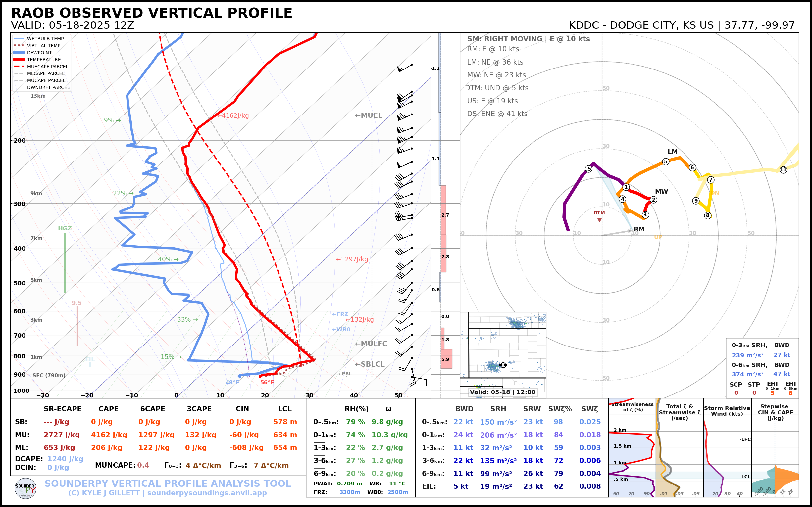Click the Storm Relative Wind panel title
Image resolution: width=812 pixels, height=507 pixels.
(727, 411)
